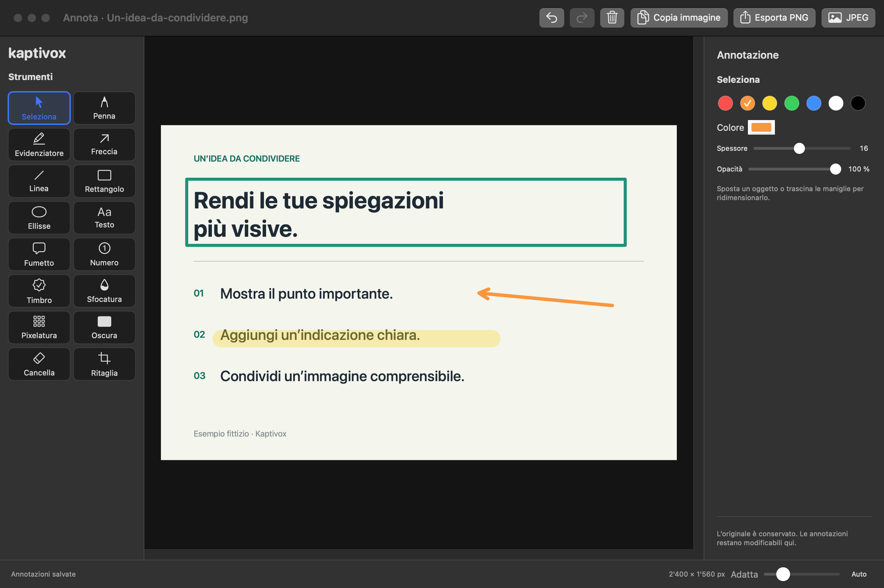This screenshot has height=588, width=884.
Task: Click the Adatta fit label
Action: tap(744, 574)
